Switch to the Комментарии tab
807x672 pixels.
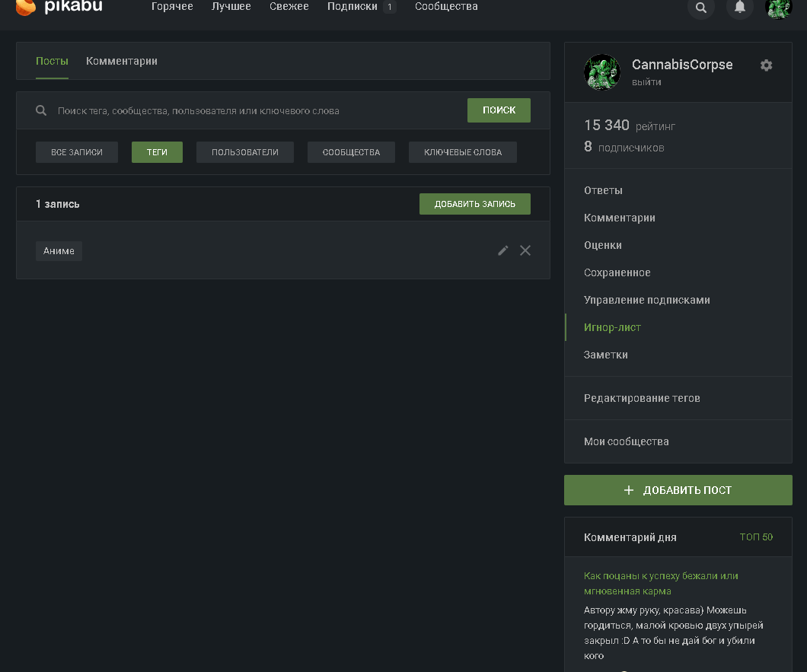point(122,61)
